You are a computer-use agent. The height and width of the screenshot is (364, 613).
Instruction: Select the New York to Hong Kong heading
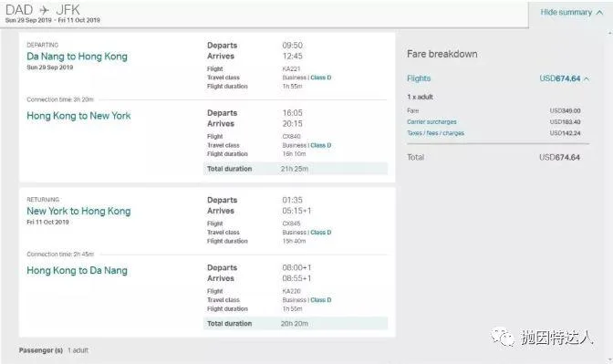[x=78, y=211]
